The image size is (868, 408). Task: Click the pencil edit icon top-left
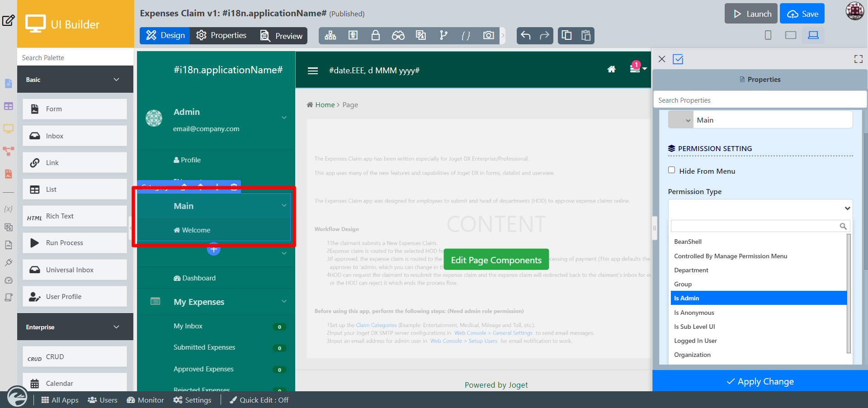[x=9, y=20]
